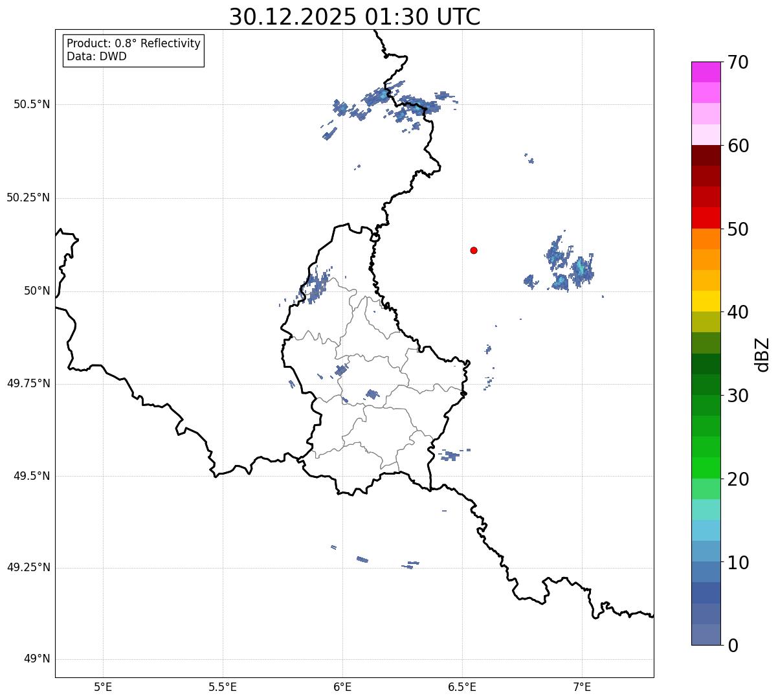
Task: Click the bright green swatch just above 20
Action: click(706, 468)
